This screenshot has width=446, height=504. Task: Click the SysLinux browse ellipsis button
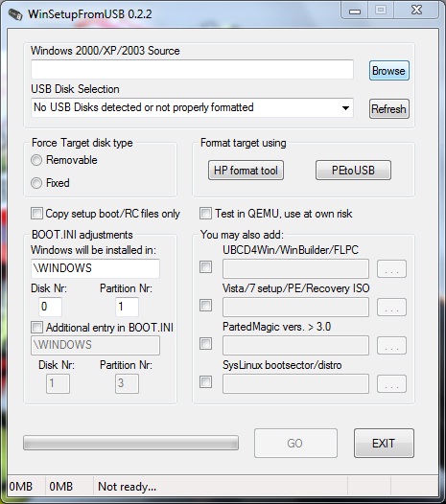point(391,384)
